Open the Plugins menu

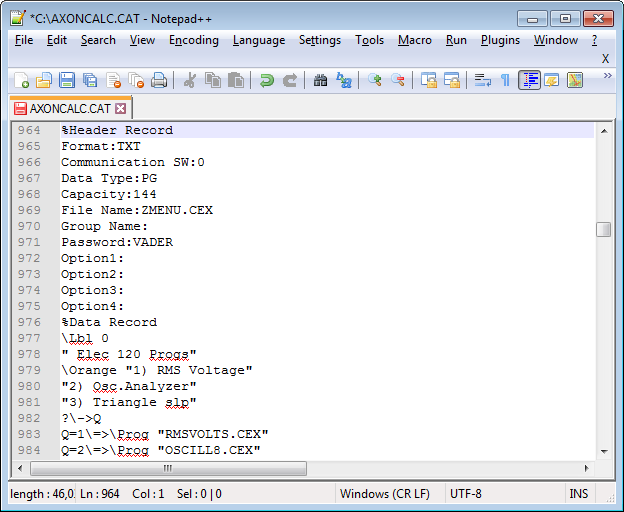[500, 40]
